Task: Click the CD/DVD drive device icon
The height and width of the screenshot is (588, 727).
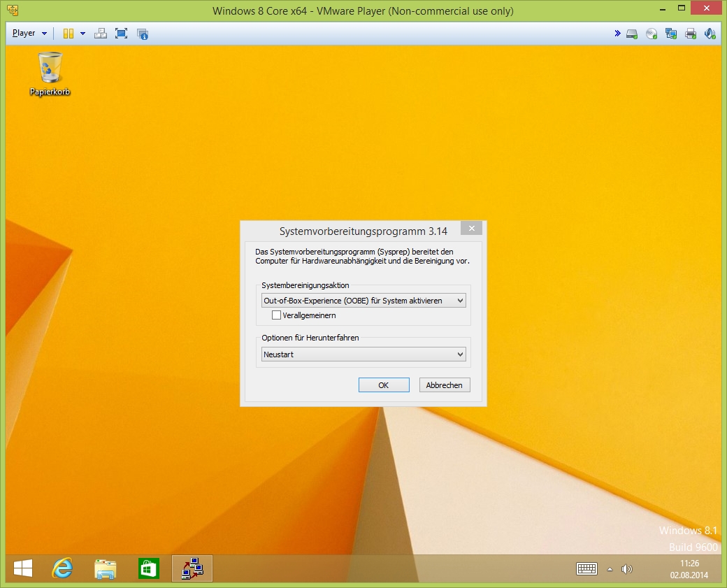Action: (652, 34)
